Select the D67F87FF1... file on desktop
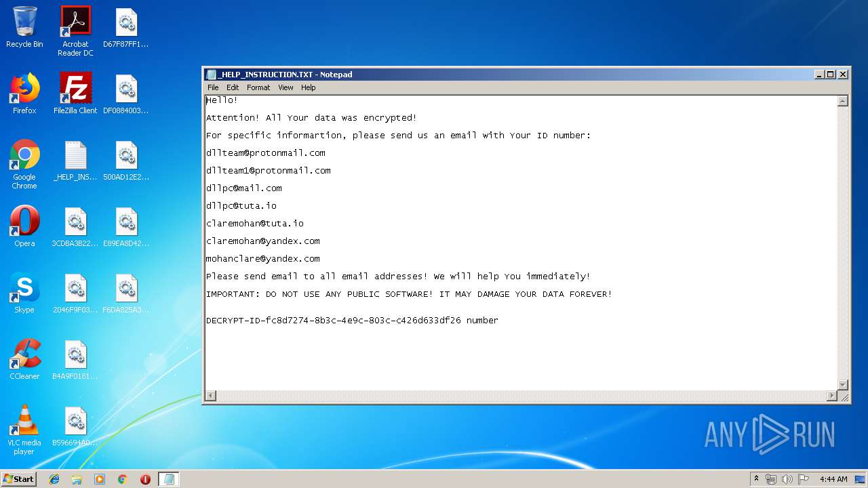868x488 pixels. [x=126, y=27]
